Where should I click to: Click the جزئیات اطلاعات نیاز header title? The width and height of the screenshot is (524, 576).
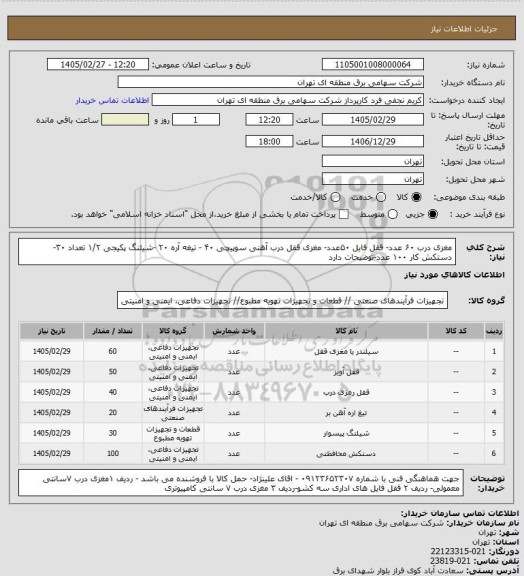click(464, 29)
